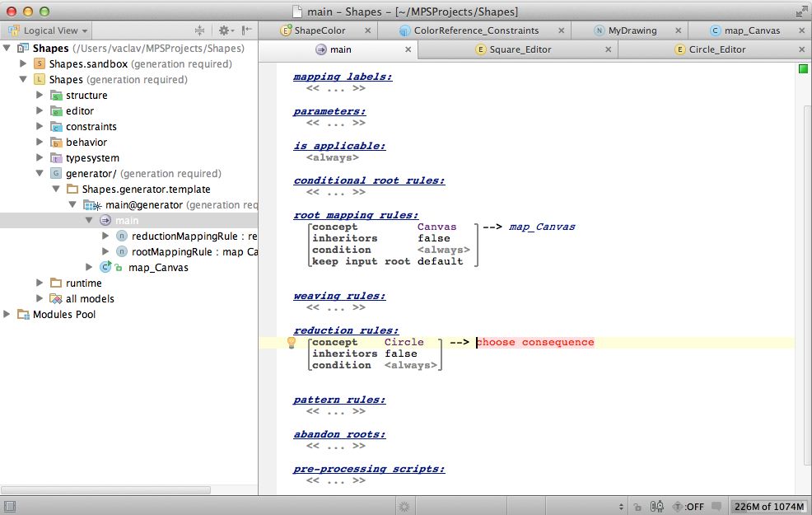
Task: Click the intention lightbulb beside reduction rule
Action: [x=291, y=343]
